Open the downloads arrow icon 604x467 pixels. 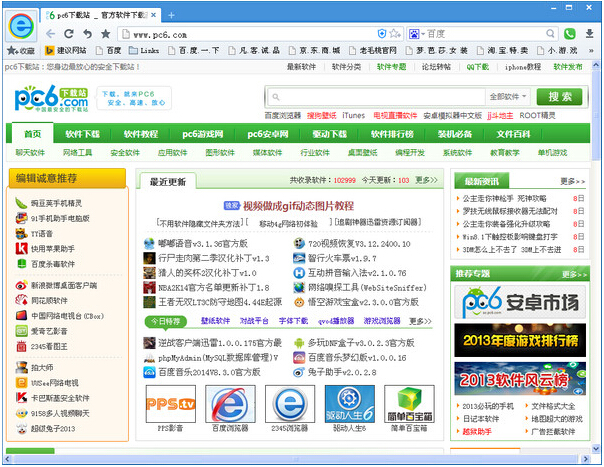click(x=589, y=34)
